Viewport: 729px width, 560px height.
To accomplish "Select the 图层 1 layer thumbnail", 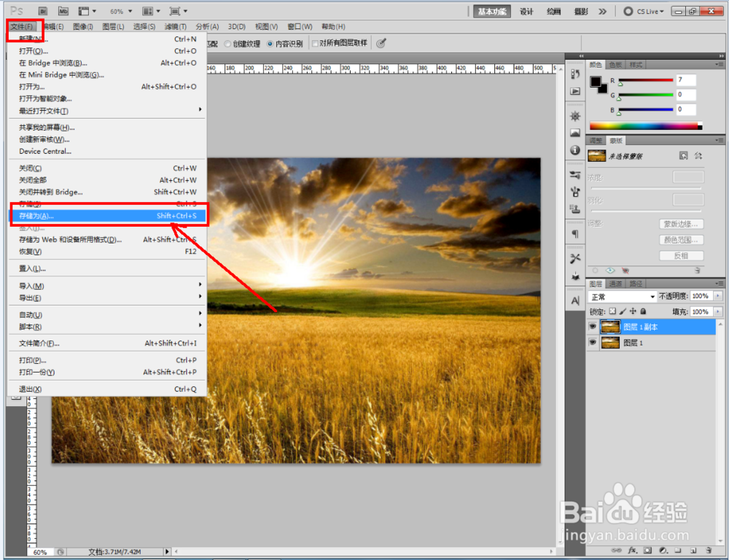I will [x=610, y=342].
